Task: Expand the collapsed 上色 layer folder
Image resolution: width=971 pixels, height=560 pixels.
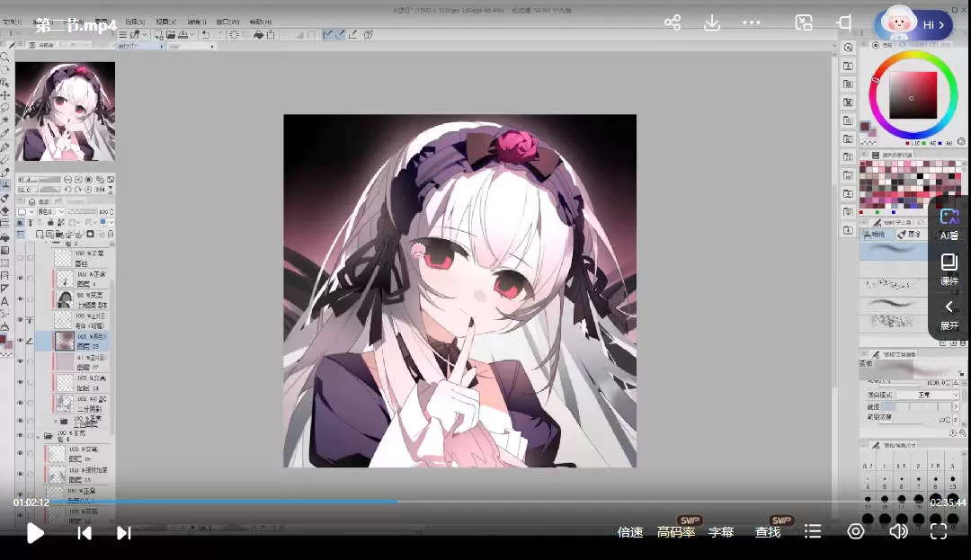Action: click(55, 421)
